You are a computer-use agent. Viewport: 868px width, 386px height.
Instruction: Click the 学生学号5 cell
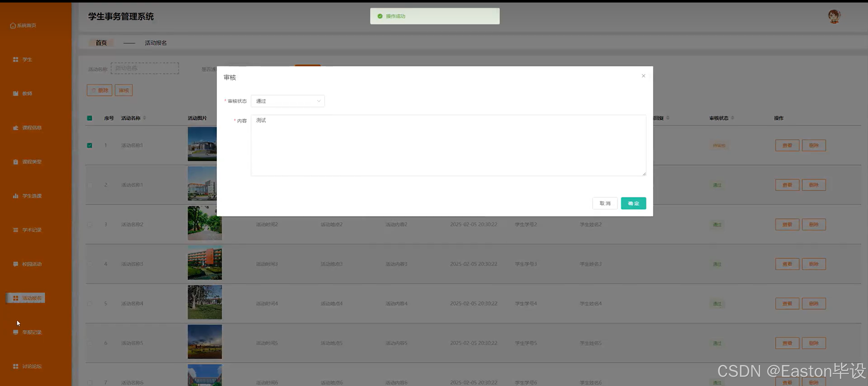point(526,343)
